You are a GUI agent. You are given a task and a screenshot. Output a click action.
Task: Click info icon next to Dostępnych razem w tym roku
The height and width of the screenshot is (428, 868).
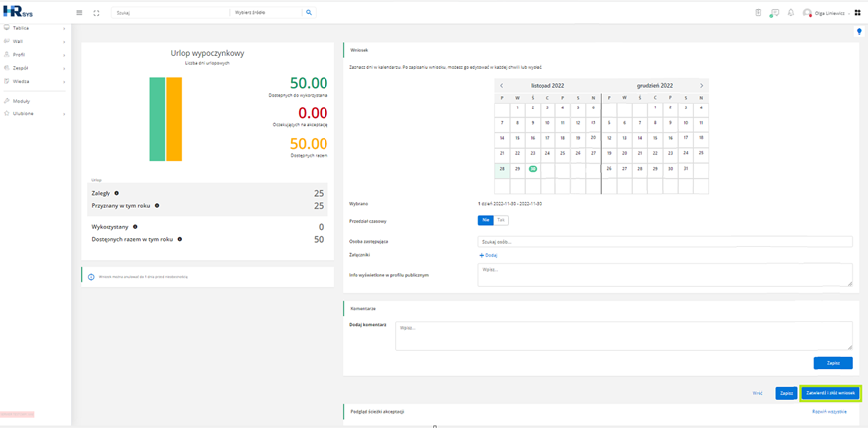click(180, 239)
